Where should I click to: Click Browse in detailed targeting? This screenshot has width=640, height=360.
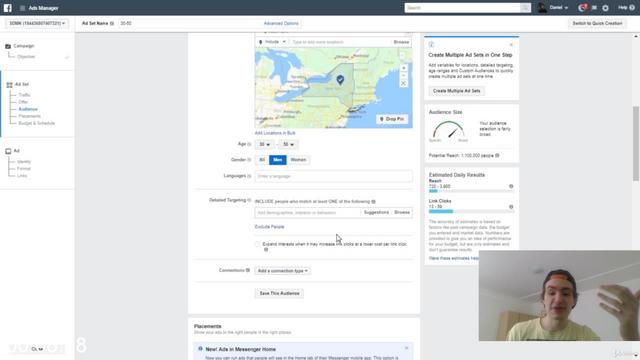point(402,212)
